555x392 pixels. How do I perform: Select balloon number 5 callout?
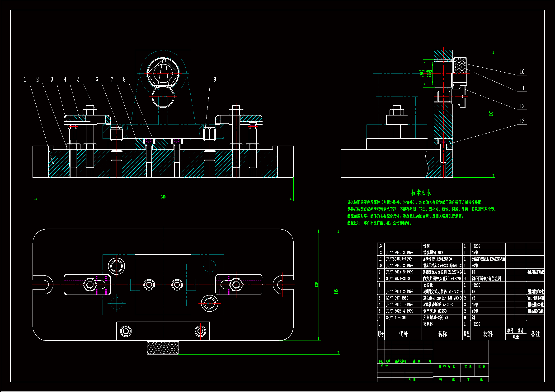point(78,79)
